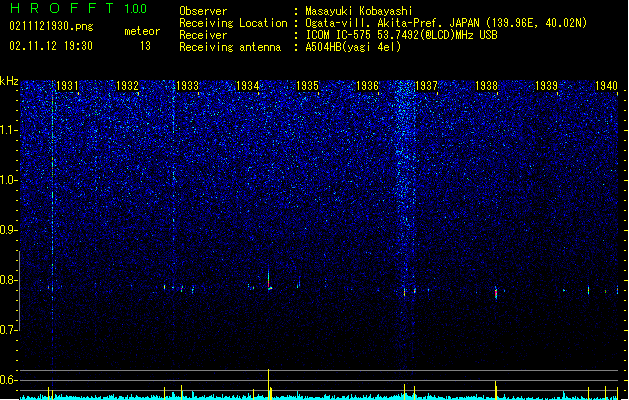Click the date stamp 02.11.12 19:30

tap(51, 46)
